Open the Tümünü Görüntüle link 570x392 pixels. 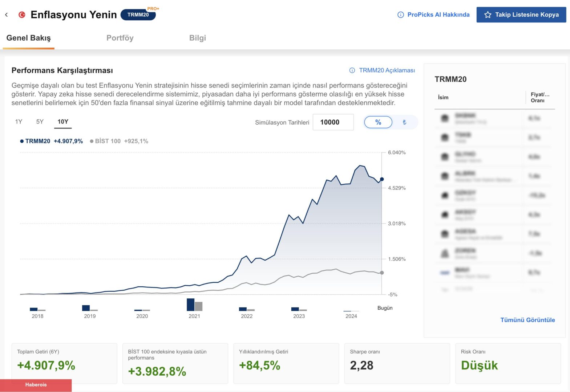tap(527, 320)
